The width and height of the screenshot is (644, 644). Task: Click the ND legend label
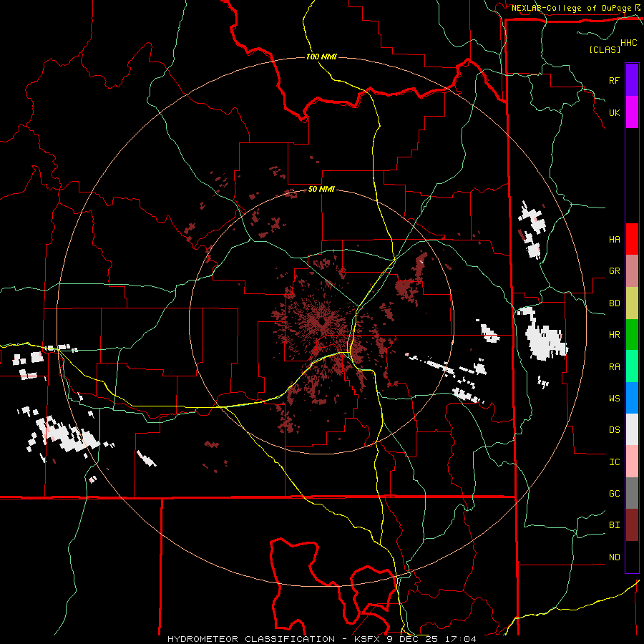(x=614, y=557)
